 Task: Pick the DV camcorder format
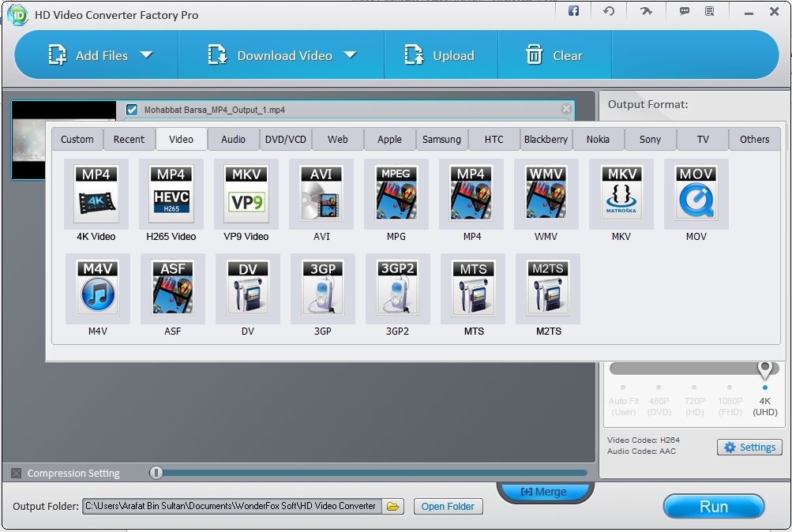click(247, 289)
